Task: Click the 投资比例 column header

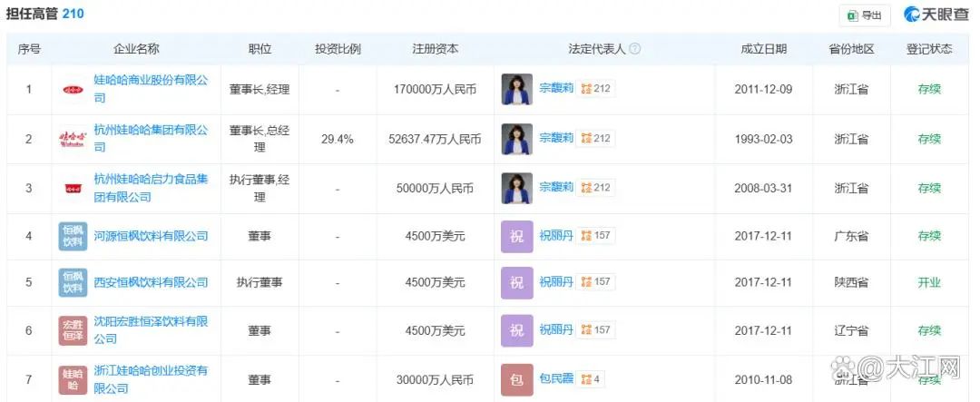Action: click(x=338, y=49)
